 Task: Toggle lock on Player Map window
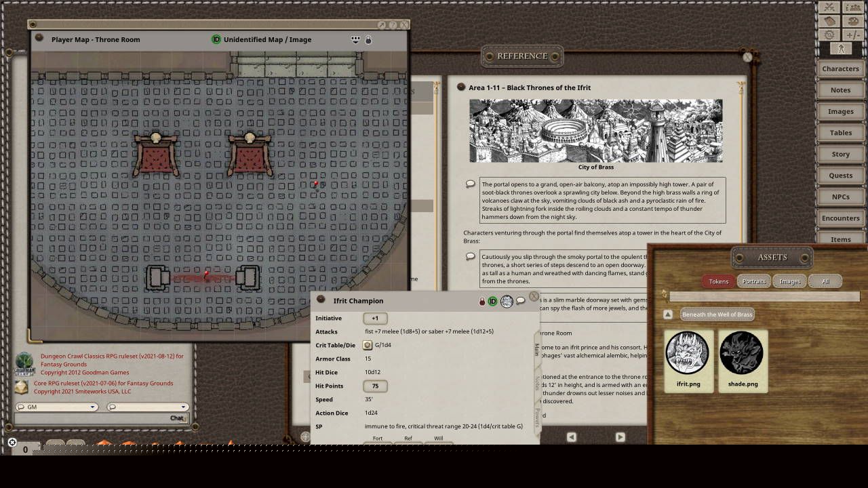pos(368,40)
